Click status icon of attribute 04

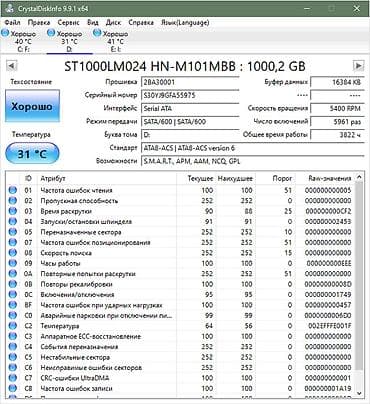(12, 221)
